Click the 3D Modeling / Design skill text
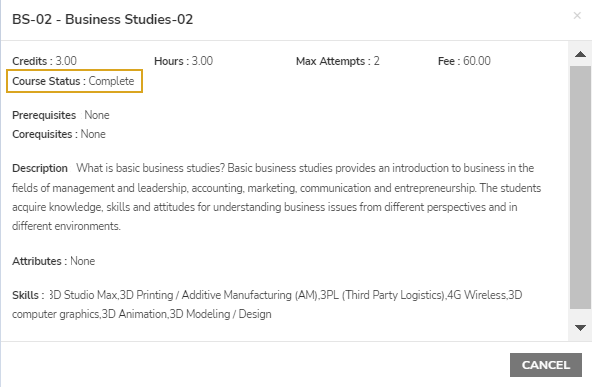This screenshot has height=387, width=592. [220, 314]
